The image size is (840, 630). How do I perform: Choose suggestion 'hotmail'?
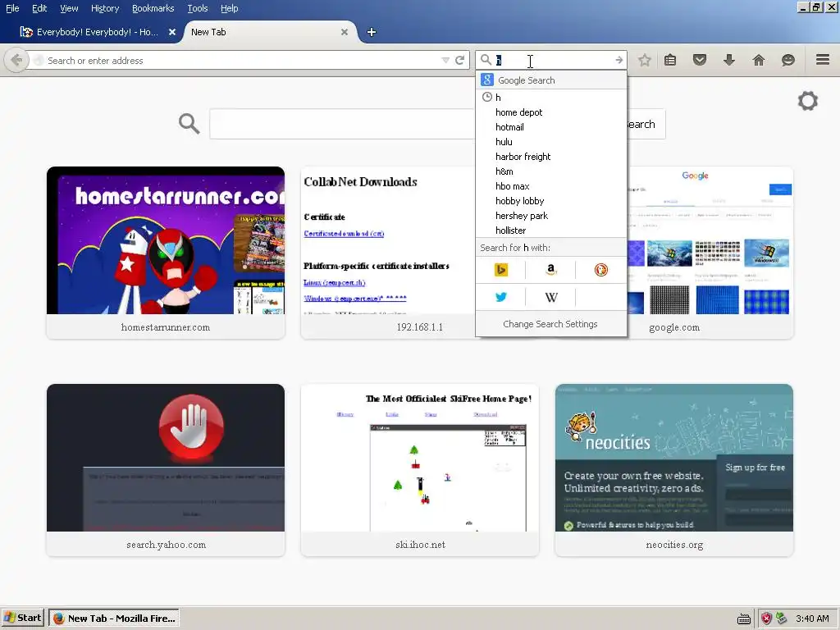coord(550,127)
